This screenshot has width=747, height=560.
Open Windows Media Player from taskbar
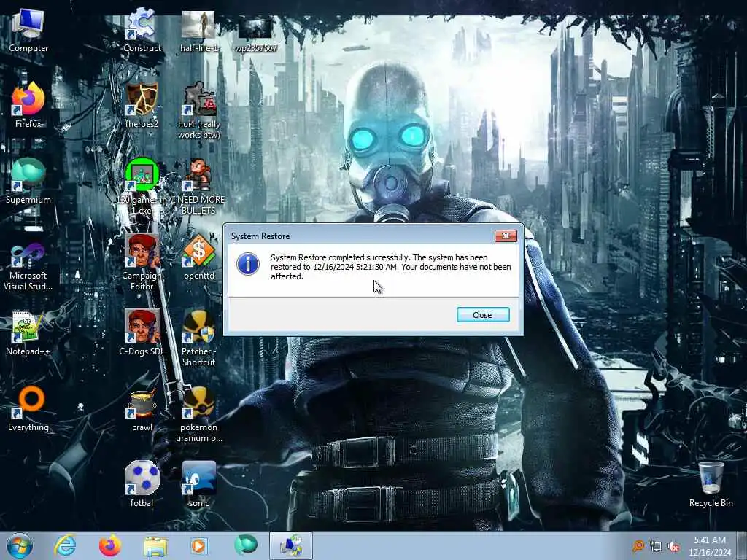point(200,545)
